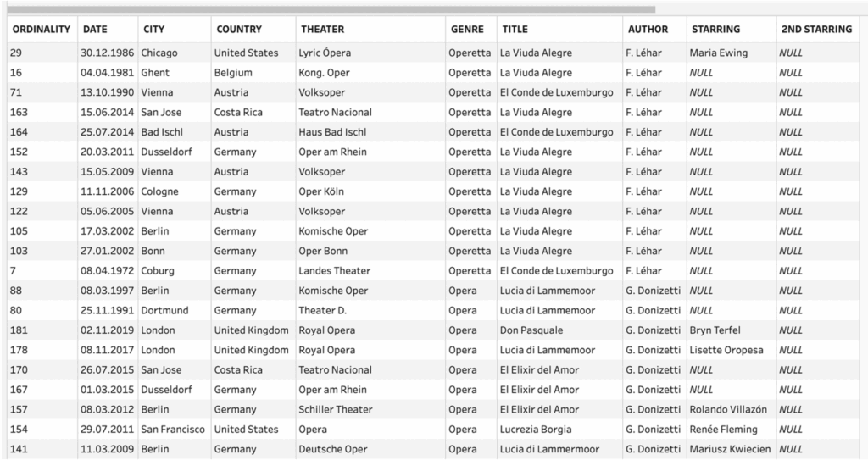Select the GENRE column header

[x=467, y=29]
